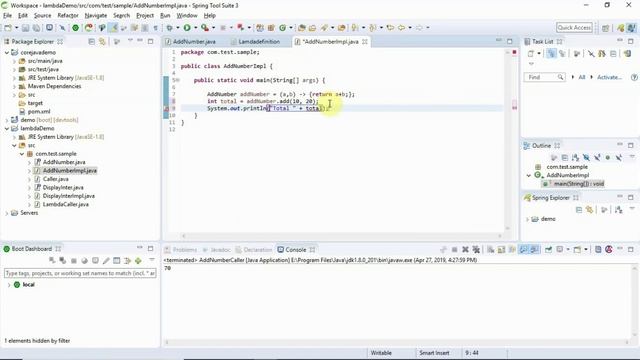
Task: Open the Window menu
Action: 187,16
